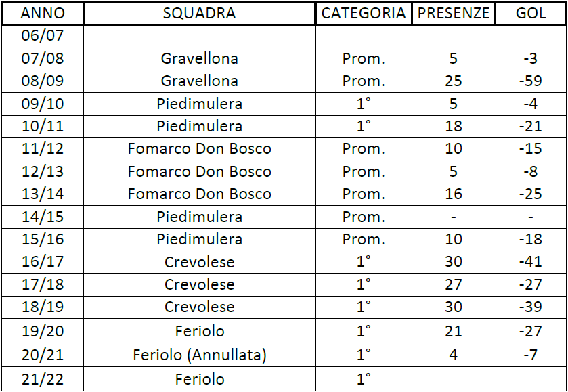The width and height of the screenshot is (568, 392).
Task: Select the SQUADRA header cell
Action: pos(199,14)
